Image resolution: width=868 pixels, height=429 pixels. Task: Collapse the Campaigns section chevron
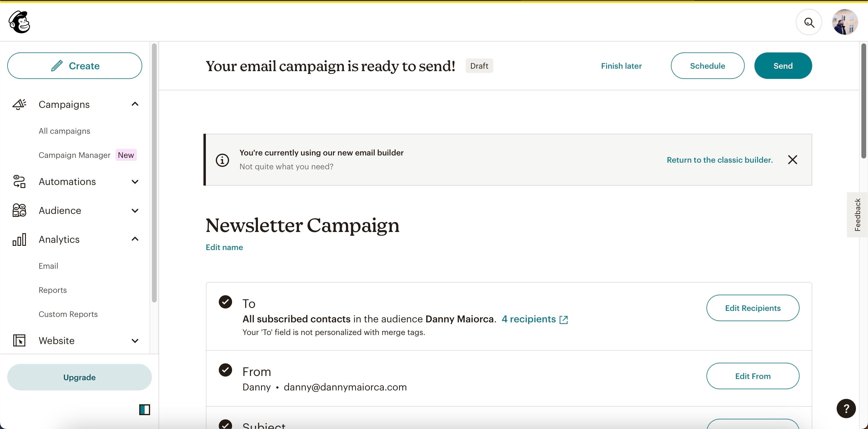pos(135,104)
